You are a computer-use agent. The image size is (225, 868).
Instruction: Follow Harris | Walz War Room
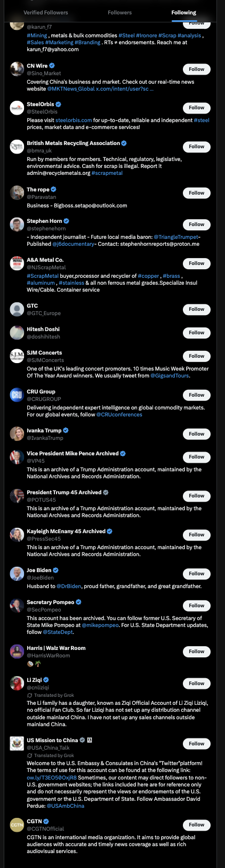click(x=196, y=652)
